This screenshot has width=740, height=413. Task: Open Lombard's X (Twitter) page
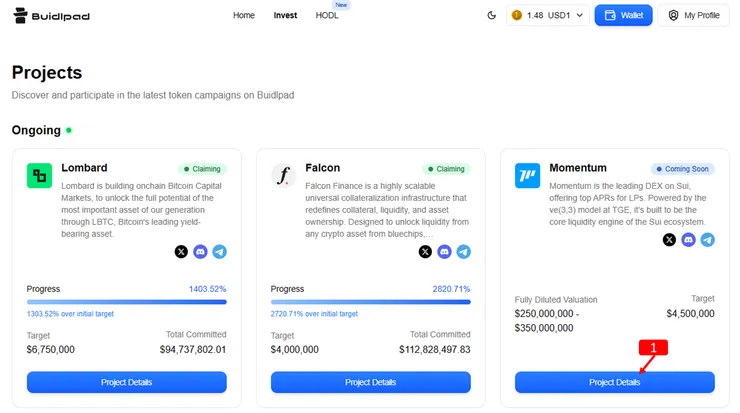pos(181,252)
